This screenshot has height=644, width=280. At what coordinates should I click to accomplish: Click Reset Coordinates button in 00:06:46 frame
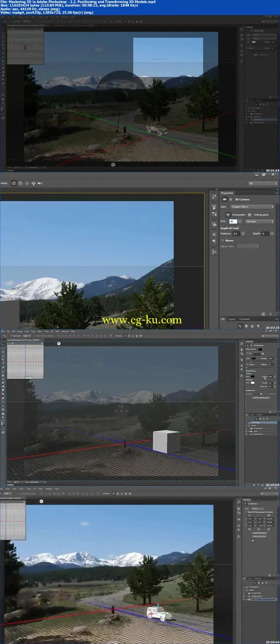click(x=259, y=533)
